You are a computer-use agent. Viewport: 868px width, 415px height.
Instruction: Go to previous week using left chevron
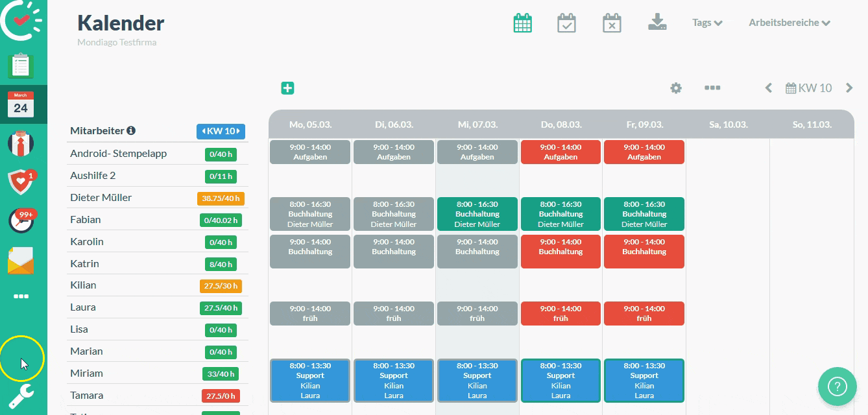769,88
